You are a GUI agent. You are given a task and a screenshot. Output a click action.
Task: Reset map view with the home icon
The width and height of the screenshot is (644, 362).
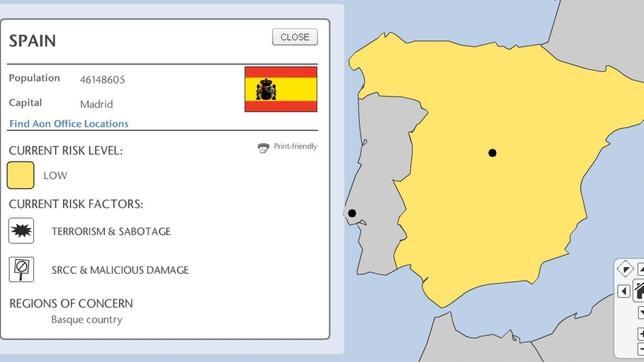tap(639, 291)
